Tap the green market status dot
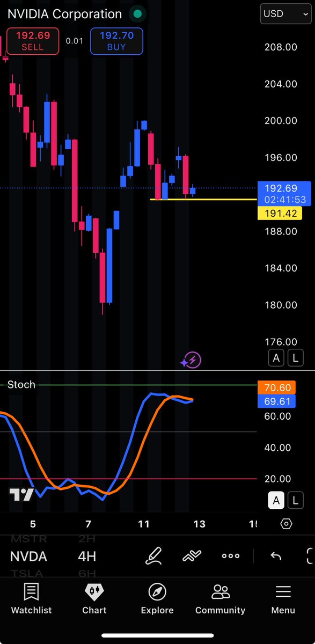Screen dimensions: 315x644 click(138, 14)
